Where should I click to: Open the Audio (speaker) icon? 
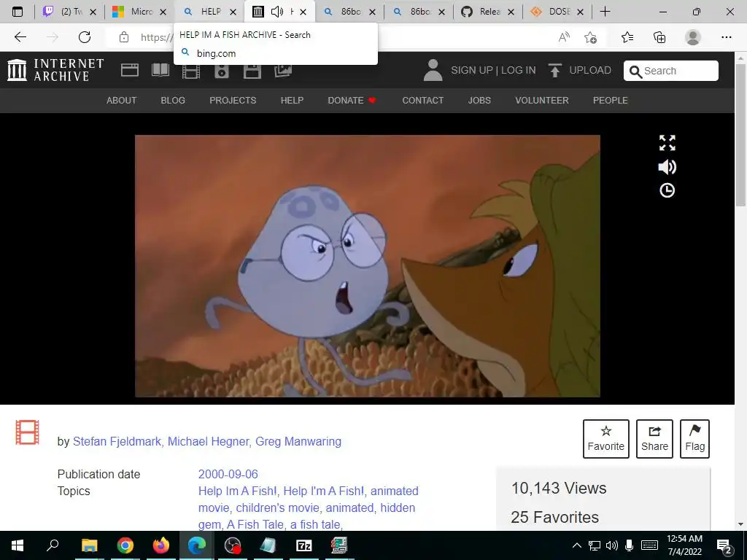tap(222, 71)
